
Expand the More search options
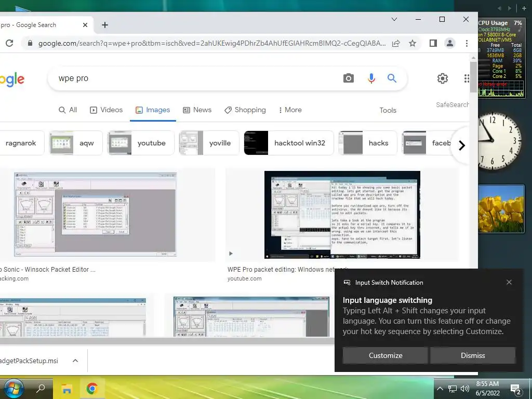[290, 110]
